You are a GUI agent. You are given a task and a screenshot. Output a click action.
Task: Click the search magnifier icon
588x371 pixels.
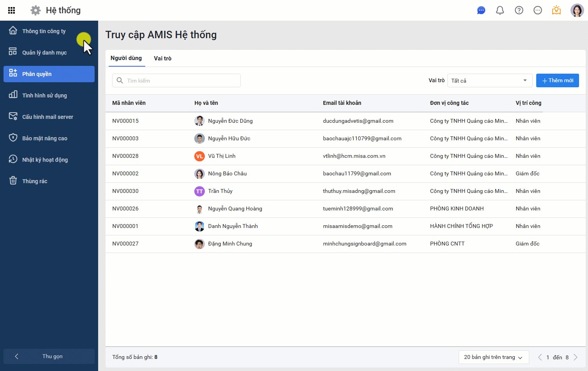click(x=120, y=80)
